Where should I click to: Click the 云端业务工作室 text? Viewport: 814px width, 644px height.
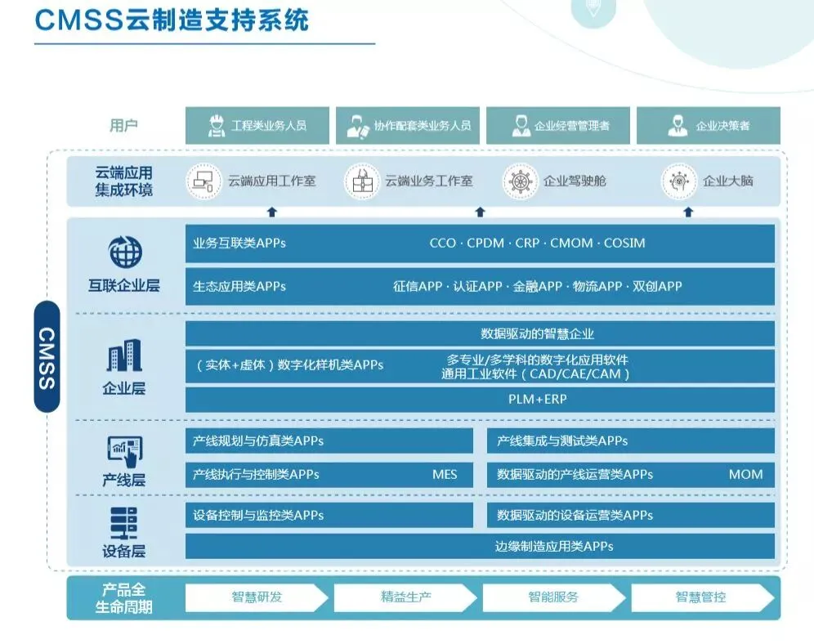(429, 181)
